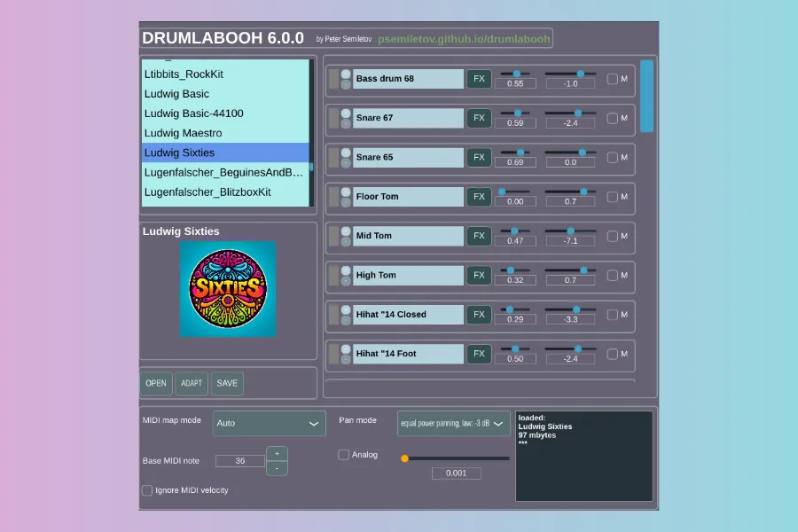
Task: Increase Base MIDI note with plus
Action: 277,453
